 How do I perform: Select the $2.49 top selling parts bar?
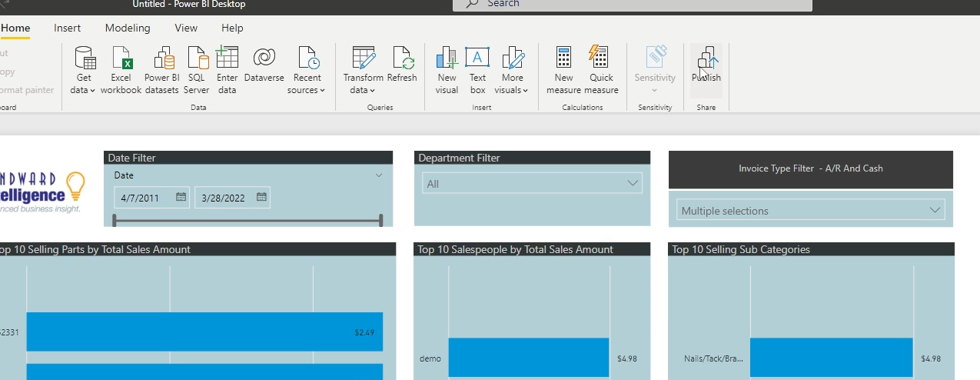pos(204,332)
